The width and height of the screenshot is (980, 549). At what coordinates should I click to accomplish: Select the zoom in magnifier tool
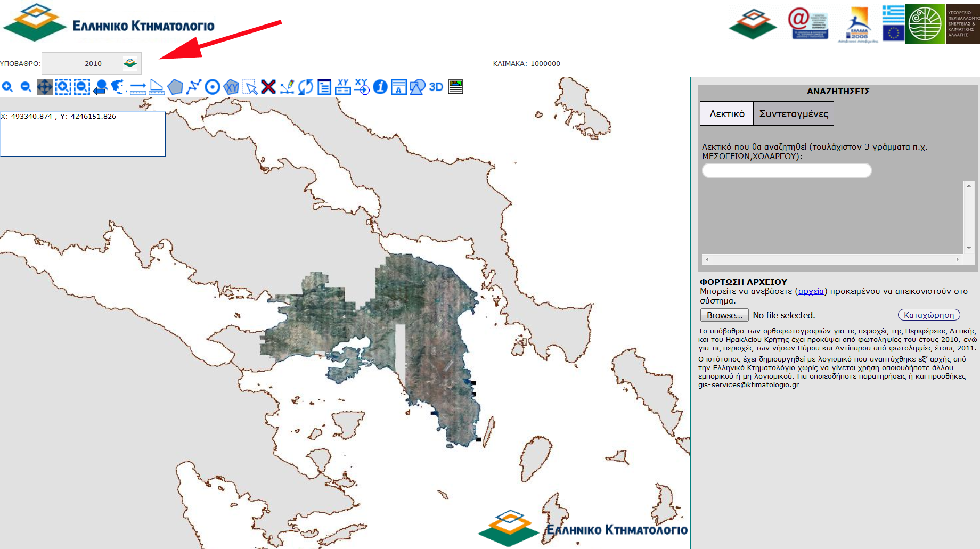coord(7,87)
